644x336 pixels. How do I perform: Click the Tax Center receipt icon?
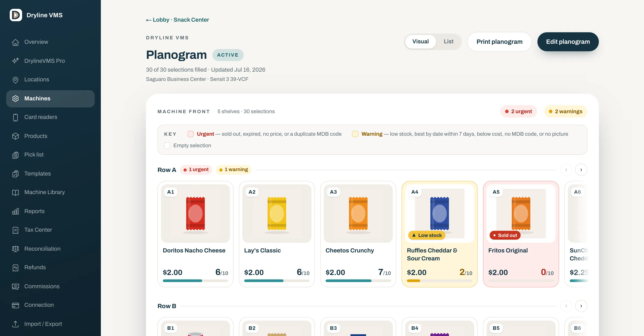(x=15, y=230)
